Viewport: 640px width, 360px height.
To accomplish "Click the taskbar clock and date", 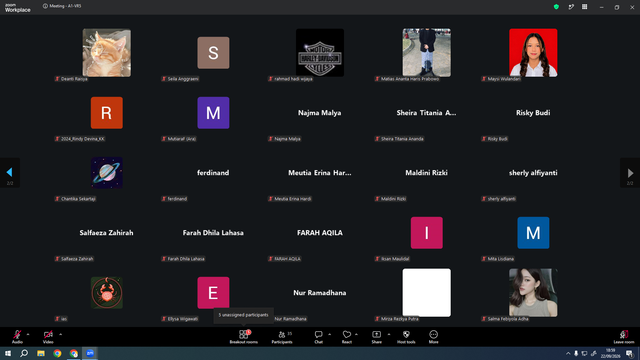I will click(x=610, y=353).
